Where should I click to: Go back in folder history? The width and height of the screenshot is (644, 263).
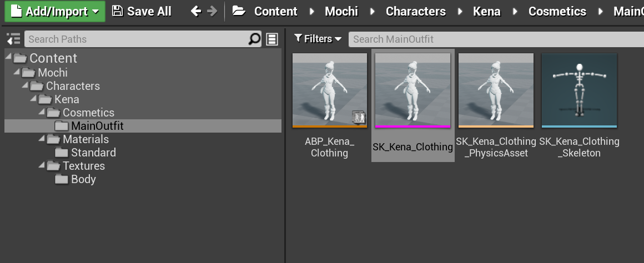[196, 11]
